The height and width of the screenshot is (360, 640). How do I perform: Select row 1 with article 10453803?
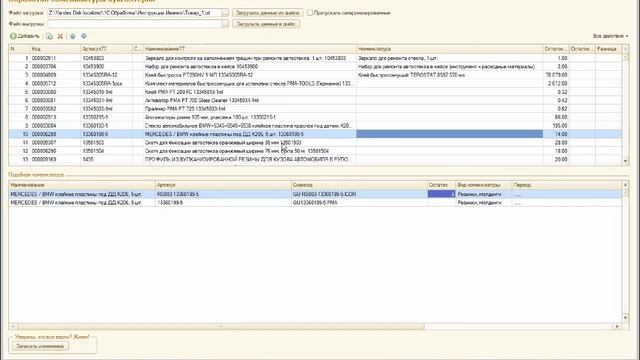315,58
